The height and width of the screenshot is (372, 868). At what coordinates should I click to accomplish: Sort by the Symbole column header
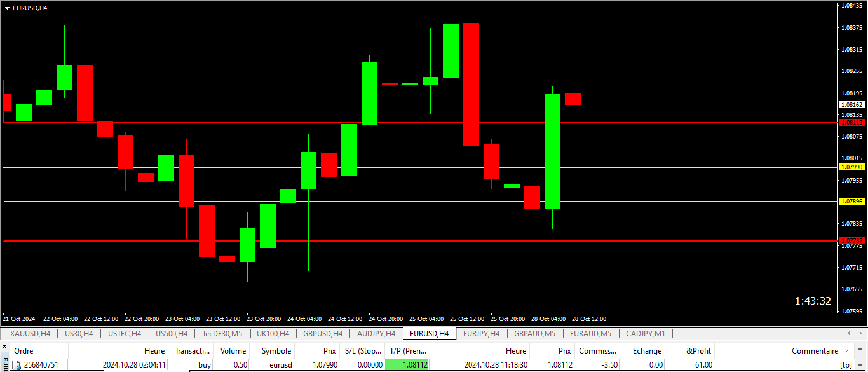pos(273,351)
